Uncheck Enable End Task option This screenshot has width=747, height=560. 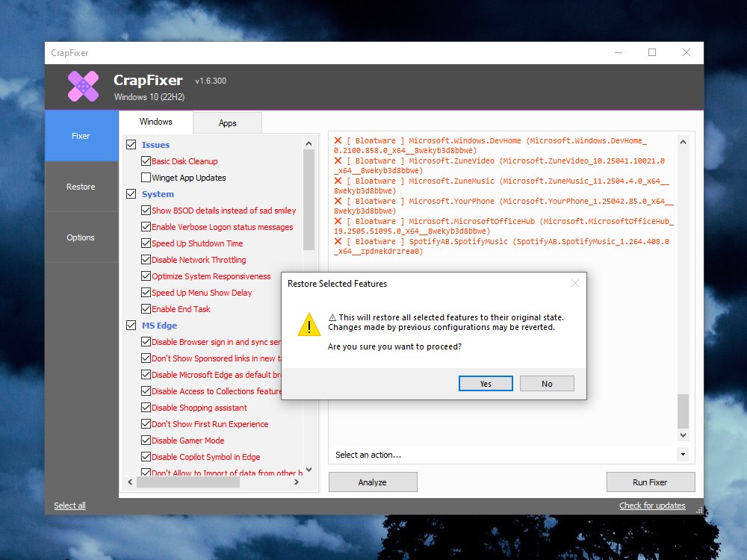[x=146, y=308]
